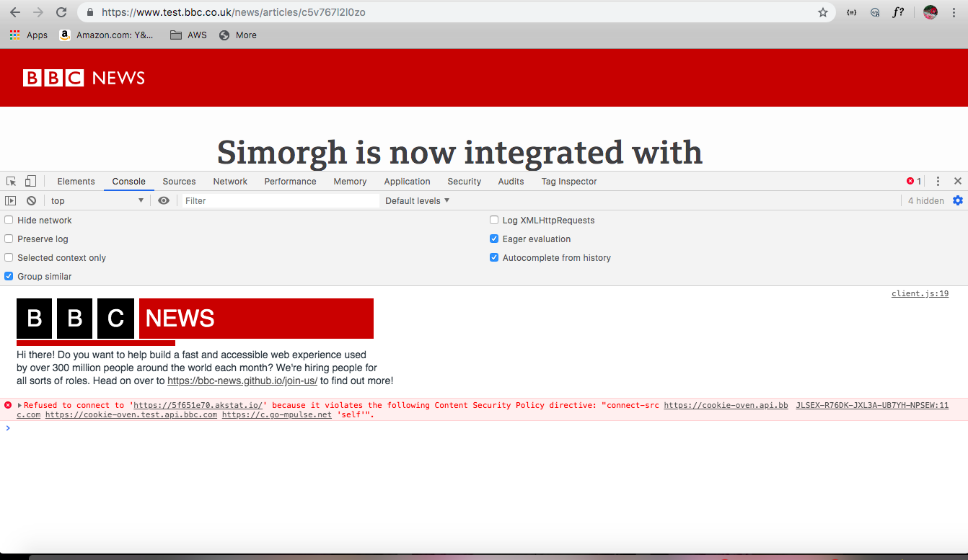Create a live expression with the eye icon
The image size is (968, 560).
point(164,200)
